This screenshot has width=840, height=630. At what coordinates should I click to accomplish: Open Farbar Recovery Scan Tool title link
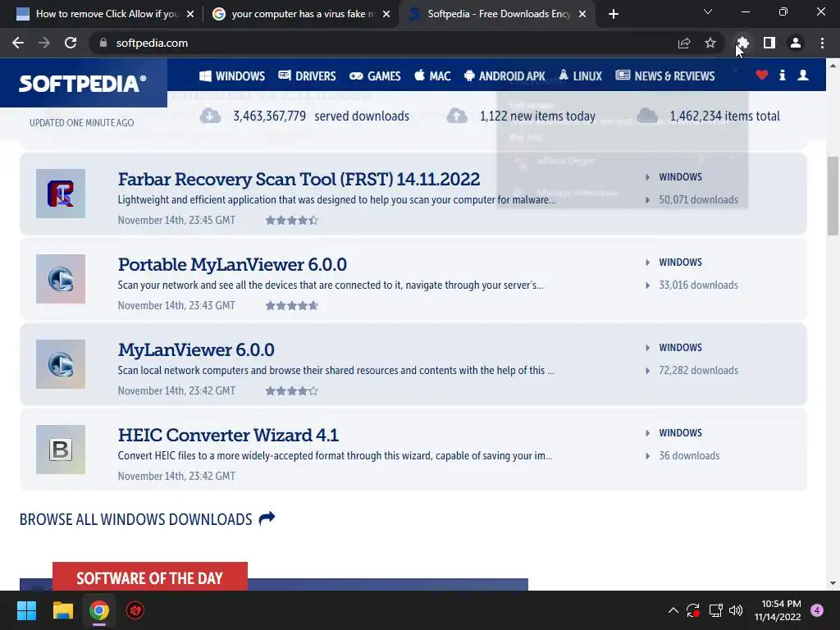click(299, 179)
